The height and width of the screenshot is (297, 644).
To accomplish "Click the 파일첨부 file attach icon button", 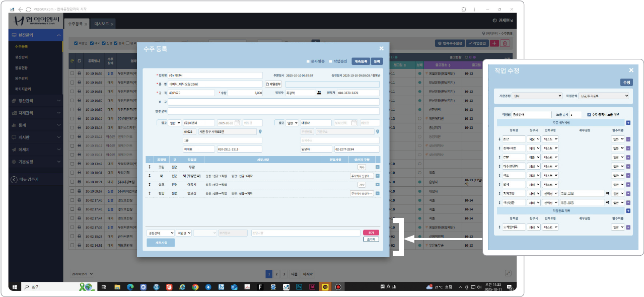I will point(274,84).
